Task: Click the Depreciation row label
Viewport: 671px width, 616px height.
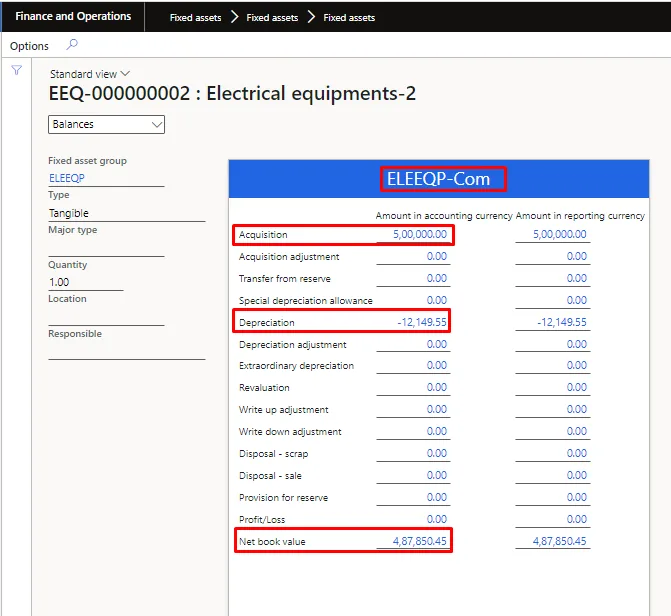Action: pos(267,323)
